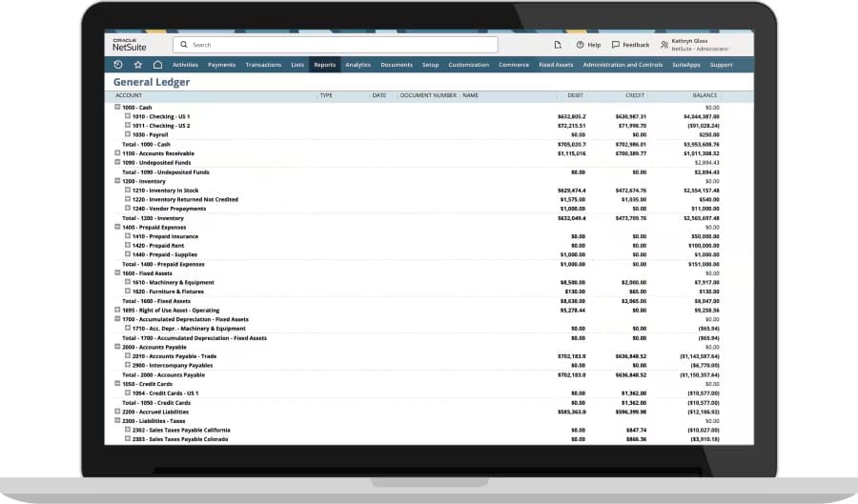Expand the 1100 - Accounts Receivable row
858x504 pixels.
[x=117, y=152]
